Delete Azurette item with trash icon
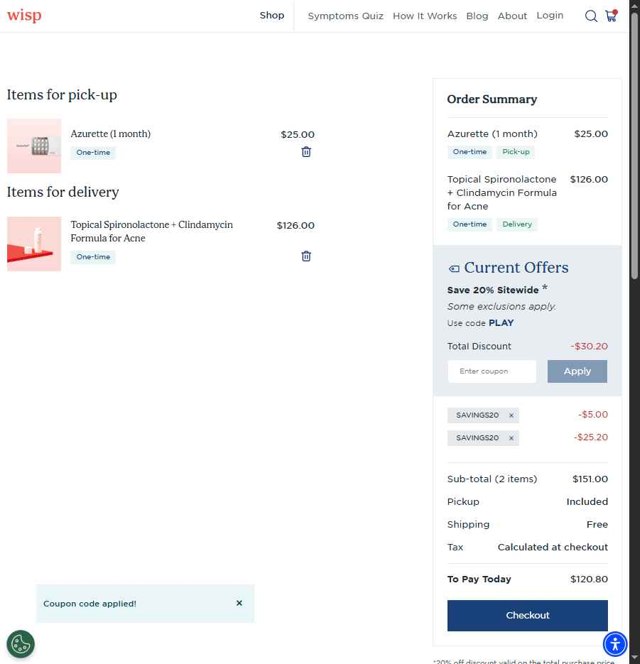The width and height of the screenshot is (640, 664). pos(306,152)
